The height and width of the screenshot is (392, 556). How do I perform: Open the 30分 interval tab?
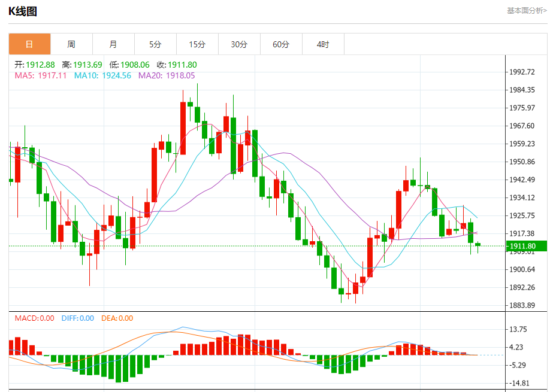pyautogui.click(x=239, y=44)
